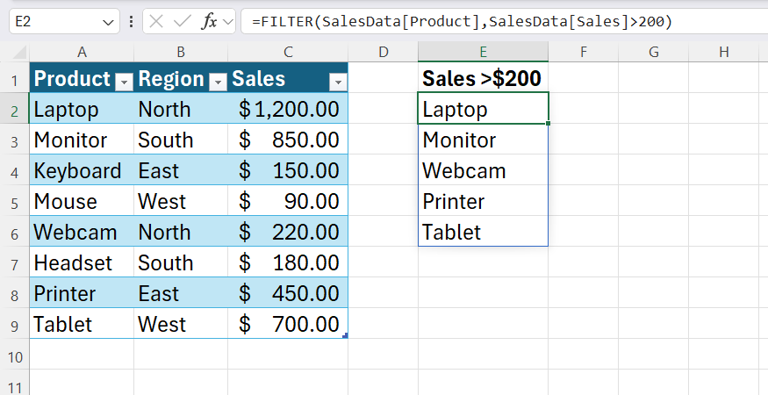Select the $1,200.00 sales cell
The width and height of the screenshot is (768, 395).
coord(288,109)
